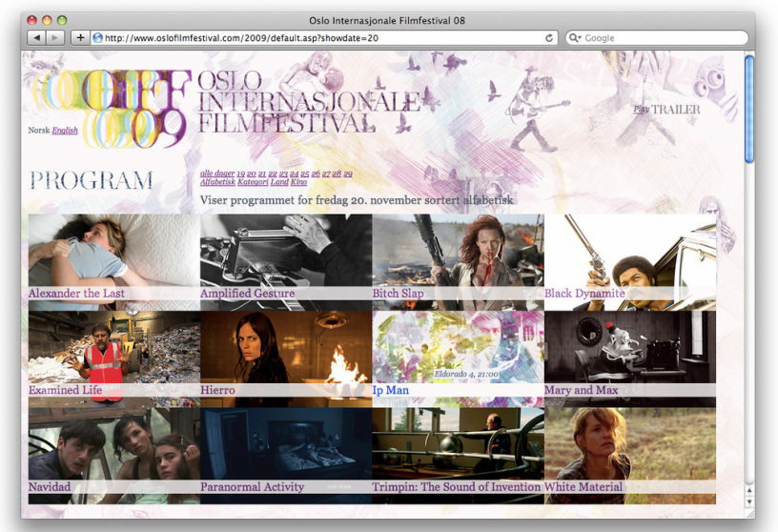Click the scrollbar up arrow
Viewport: 778px width, 532px height.
pos(749,490)
